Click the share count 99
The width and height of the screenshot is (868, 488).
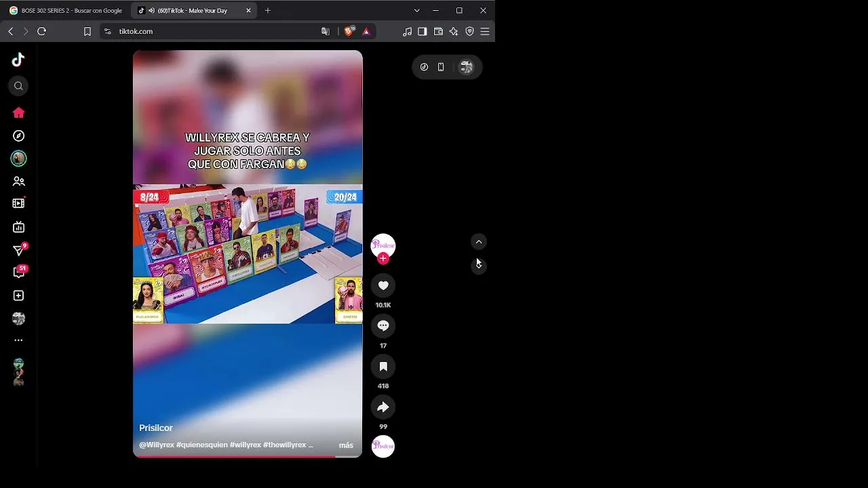point(383,426)
